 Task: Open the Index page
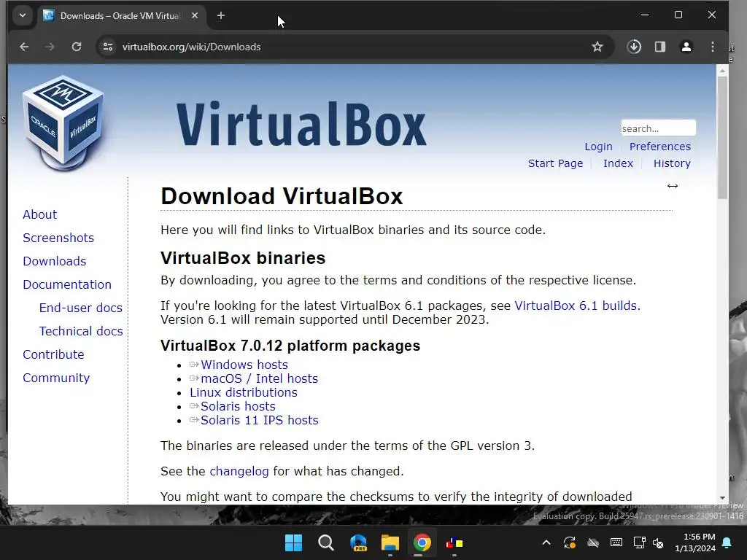click(618, 163)
